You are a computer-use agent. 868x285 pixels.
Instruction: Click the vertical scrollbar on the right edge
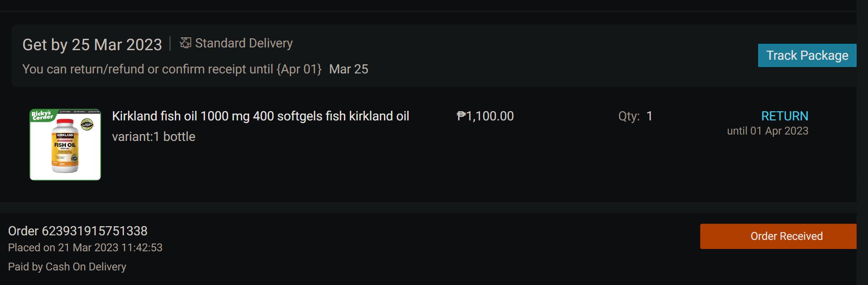[862, 142]
